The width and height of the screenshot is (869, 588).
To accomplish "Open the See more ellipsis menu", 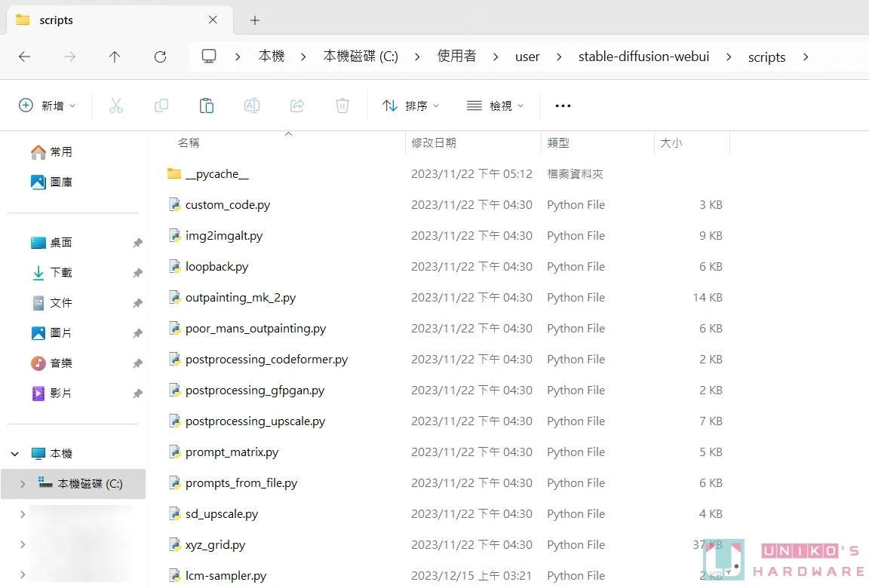I will coord(563,106).
